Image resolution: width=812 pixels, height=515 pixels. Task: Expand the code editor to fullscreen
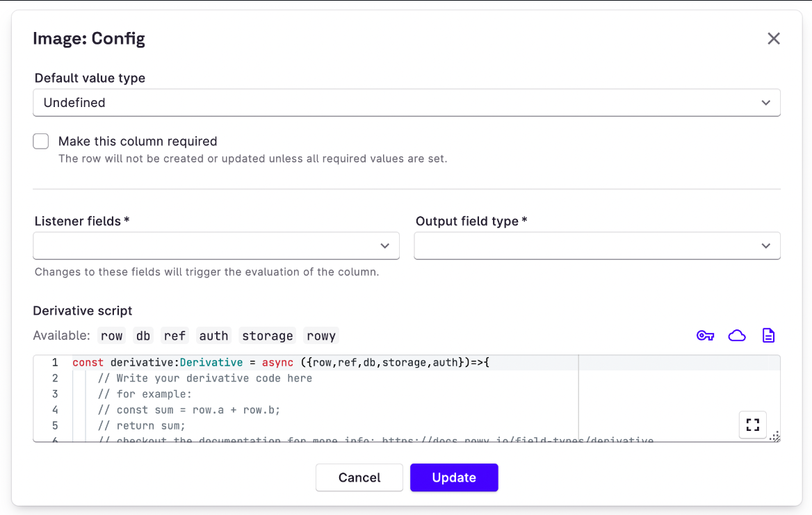[752, 425]
